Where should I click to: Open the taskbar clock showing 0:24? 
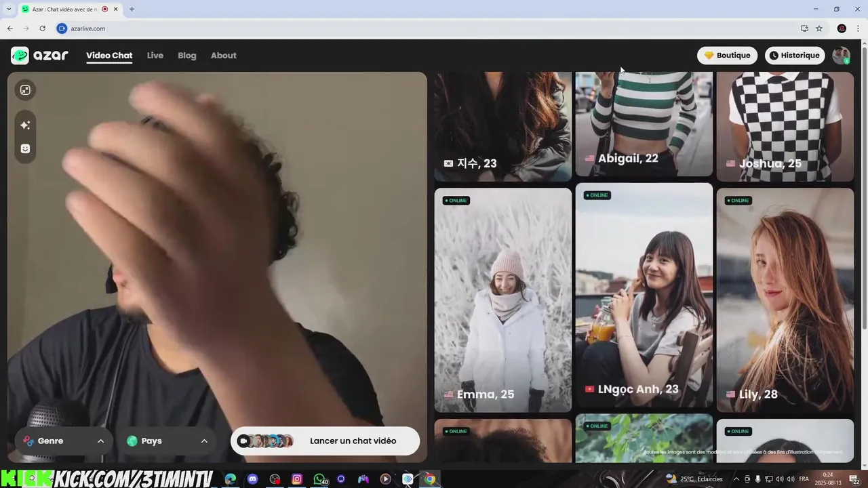tap(828, 479)
